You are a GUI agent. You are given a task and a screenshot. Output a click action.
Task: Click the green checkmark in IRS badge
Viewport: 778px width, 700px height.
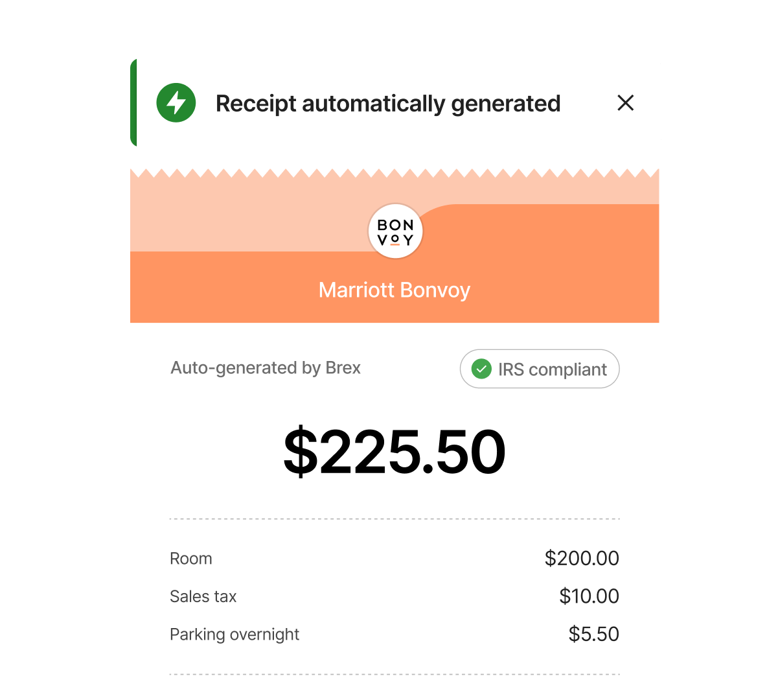tap(481, 369)
